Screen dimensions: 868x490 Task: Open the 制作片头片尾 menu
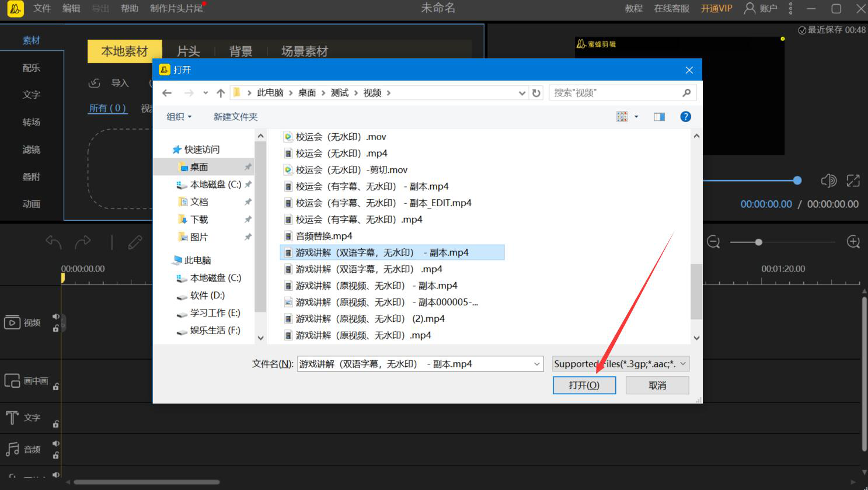(x=176, y=8)
